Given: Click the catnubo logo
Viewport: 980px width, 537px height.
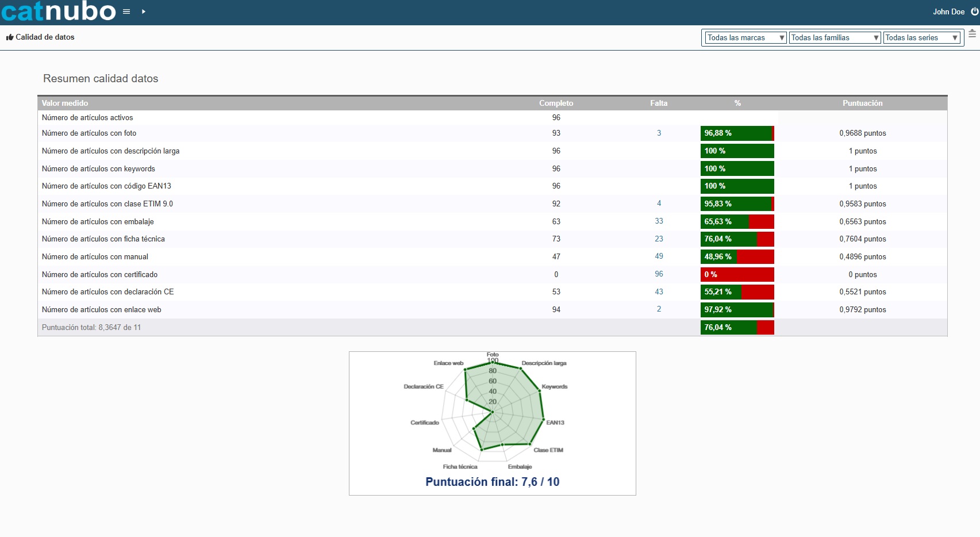Looking at the screenshot, I should pos(59,11).
